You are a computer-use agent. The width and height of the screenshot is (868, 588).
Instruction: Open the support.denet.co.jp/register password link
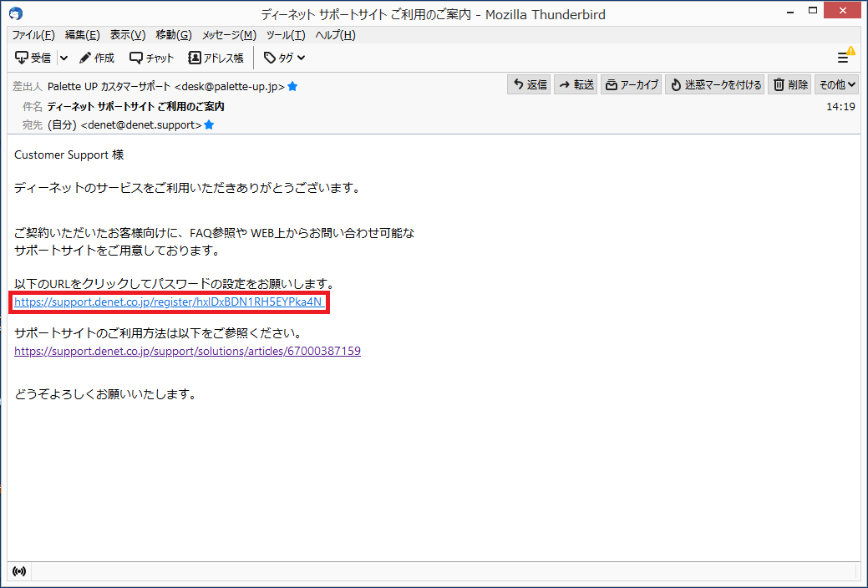(x=168, y=302)
